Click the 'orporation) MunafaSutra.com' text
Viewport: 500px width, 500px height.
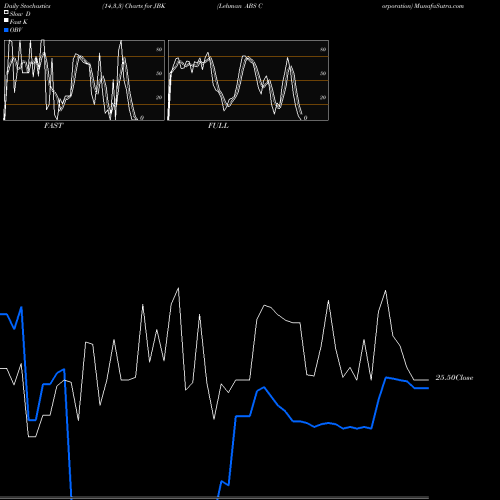(x=423, y=6)
